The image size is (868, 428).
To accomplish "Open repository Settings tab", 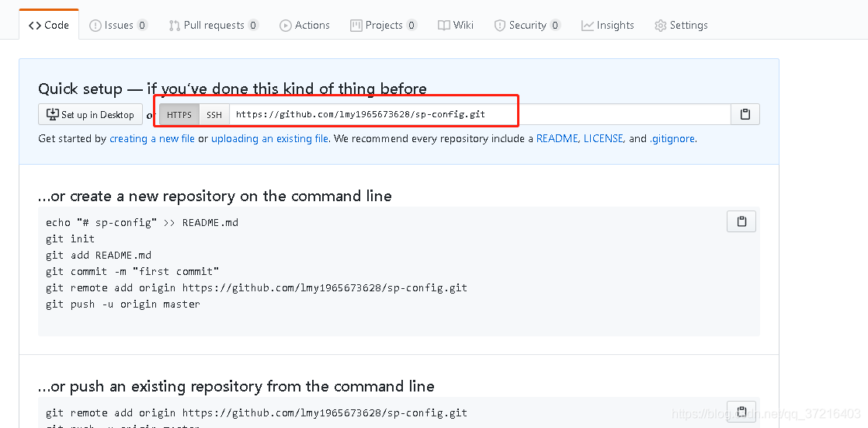I will coord(681,25).
